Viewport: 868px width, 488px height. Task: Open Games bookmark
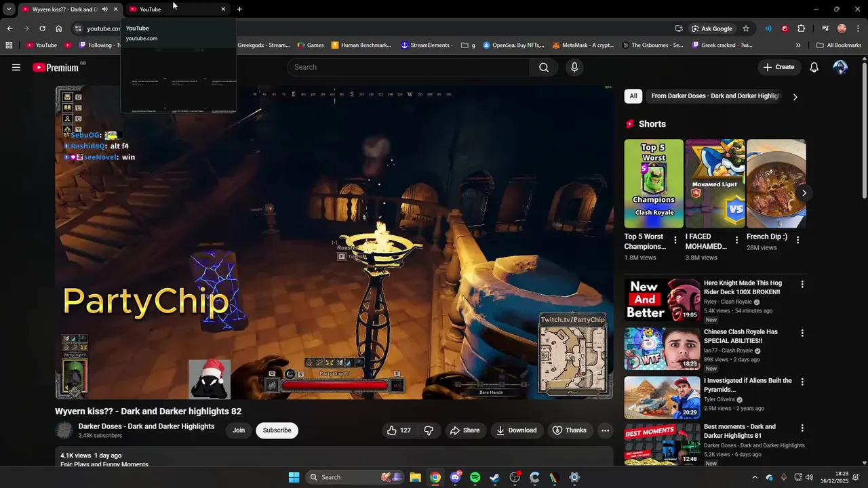point(311,45)
